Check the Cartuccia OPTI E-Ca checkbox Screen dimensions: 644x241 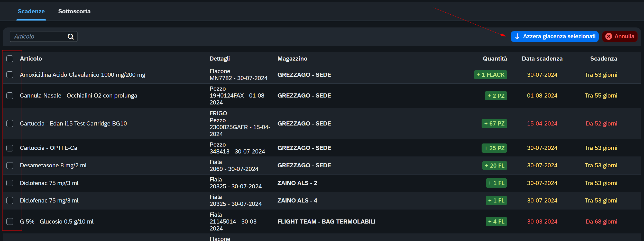10,148
